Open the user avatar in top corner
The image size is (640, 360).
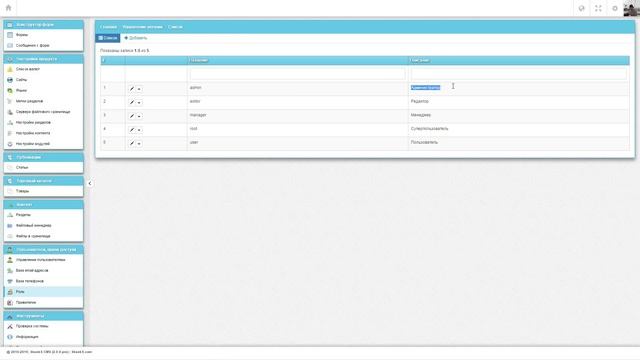631,8
